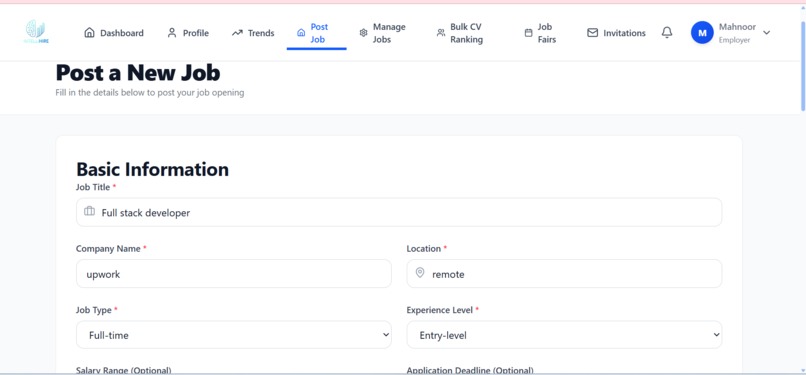Click the Post Job house icon
The image size is (806, 375).
click(301, 33)
